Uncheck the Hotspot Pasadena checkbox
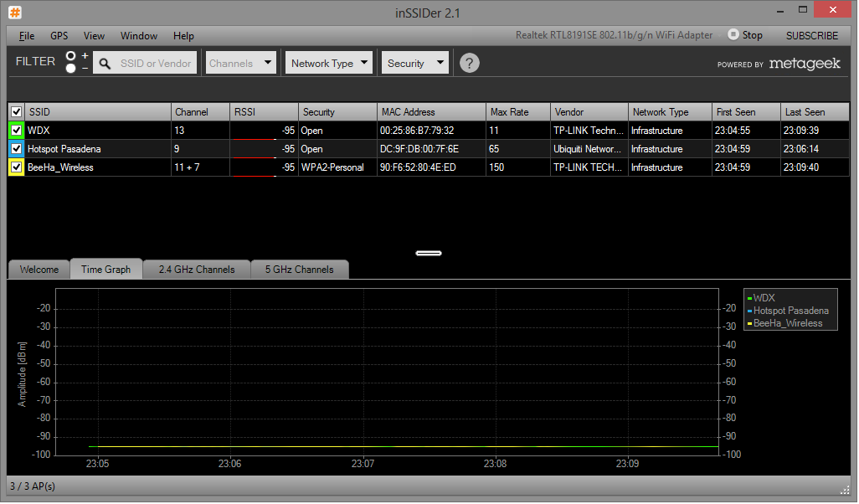Screen dimensions: 859x504 pyautogui.click(x=17, y=149)
